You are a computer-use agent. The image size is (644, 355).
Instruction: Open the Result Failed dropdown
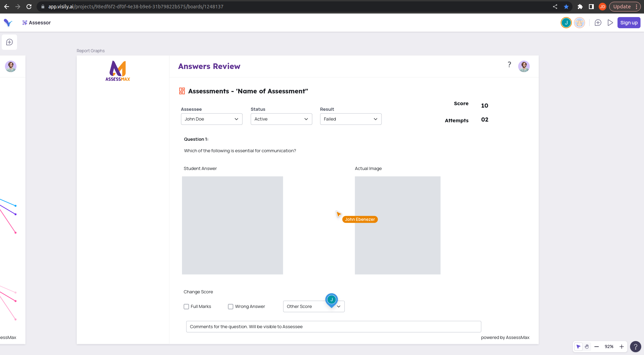coord(350,119)
